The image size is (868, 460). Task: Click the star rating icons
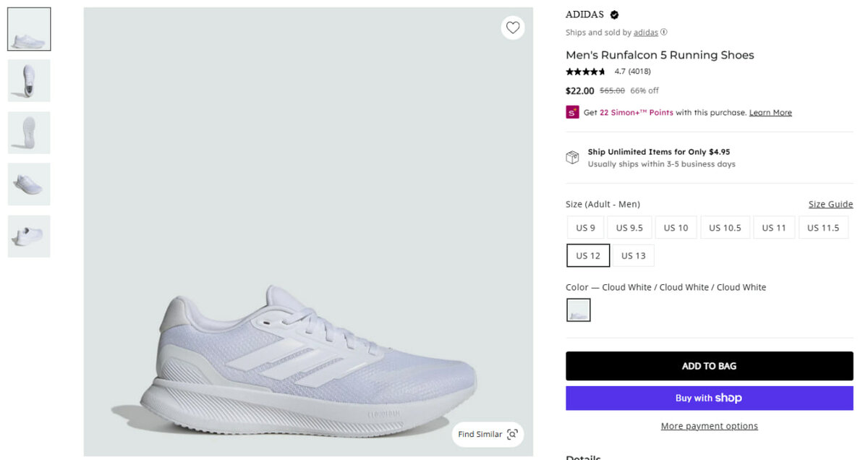[x=586, y=72]
